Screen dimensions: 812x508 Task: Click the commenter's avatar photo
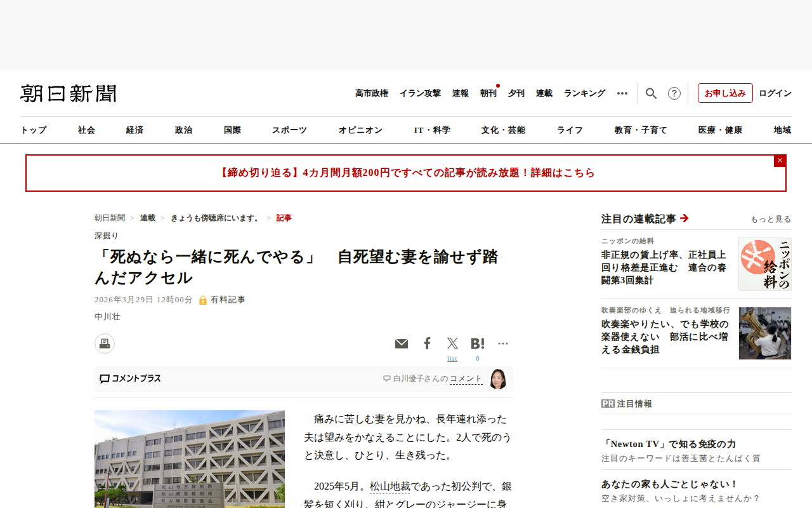498,379
